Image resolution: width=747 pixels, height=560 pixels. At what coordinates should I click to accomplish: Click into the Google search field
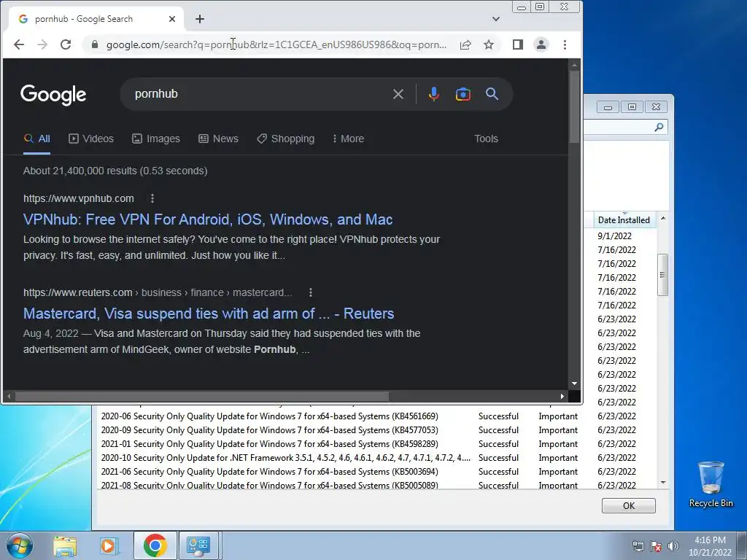point(260,94)
